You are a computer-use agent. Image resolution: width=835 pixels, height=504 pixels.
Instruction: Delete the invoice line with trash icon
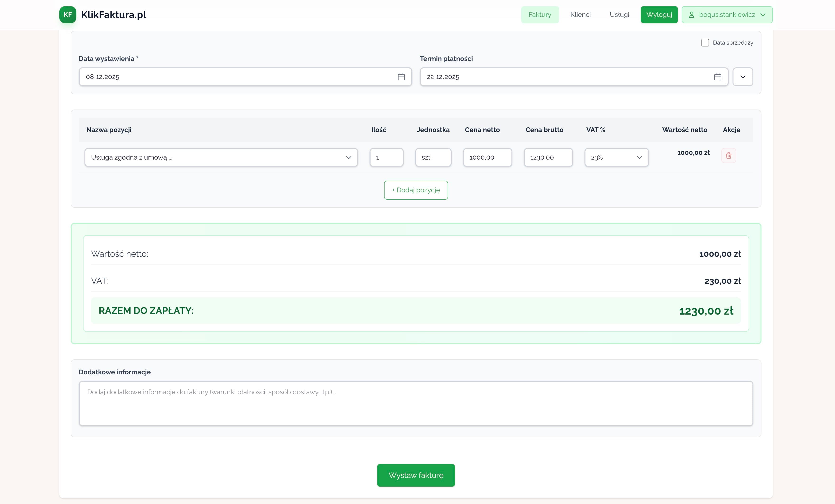[x=728, y=156]
